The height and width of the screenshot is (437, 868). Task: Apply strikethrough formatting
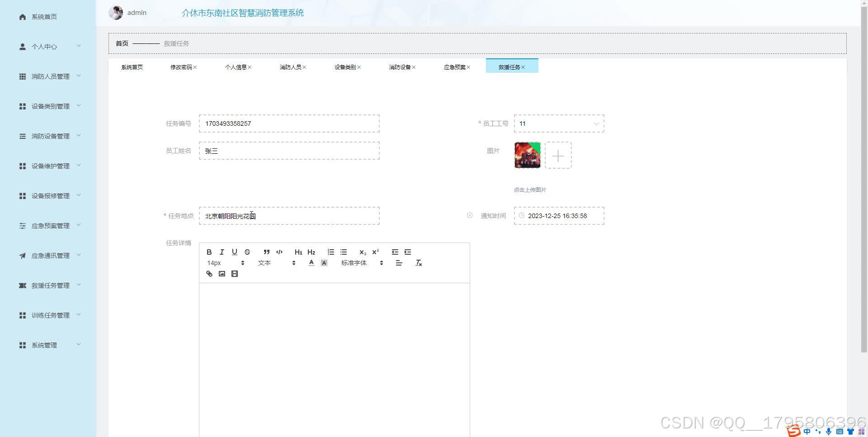(x=247, y=252)
